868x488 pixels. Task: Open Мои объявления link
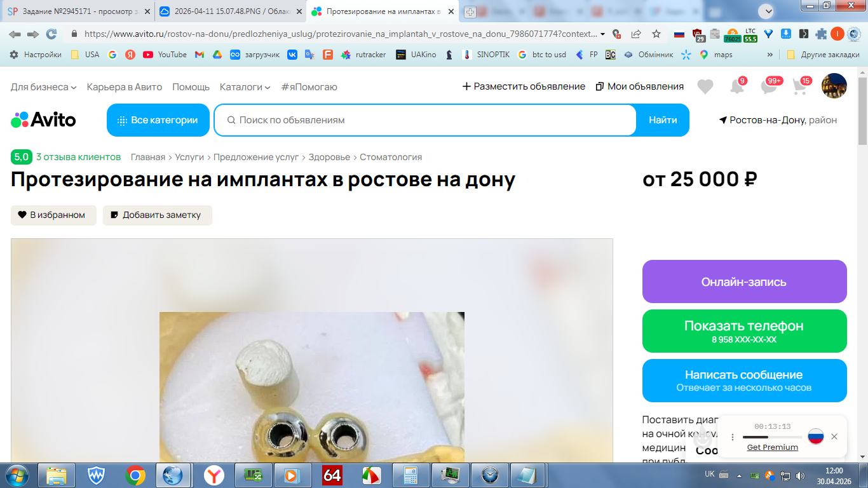click(x=640, y=86)
